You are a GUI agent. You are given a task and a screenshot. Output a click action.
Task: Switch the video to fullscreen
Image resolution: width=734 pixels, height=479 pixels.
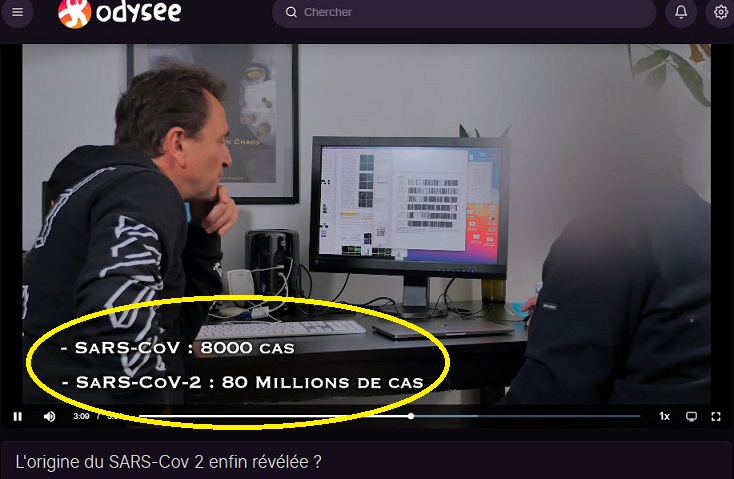pyautogui.click(x=716, y=416)
